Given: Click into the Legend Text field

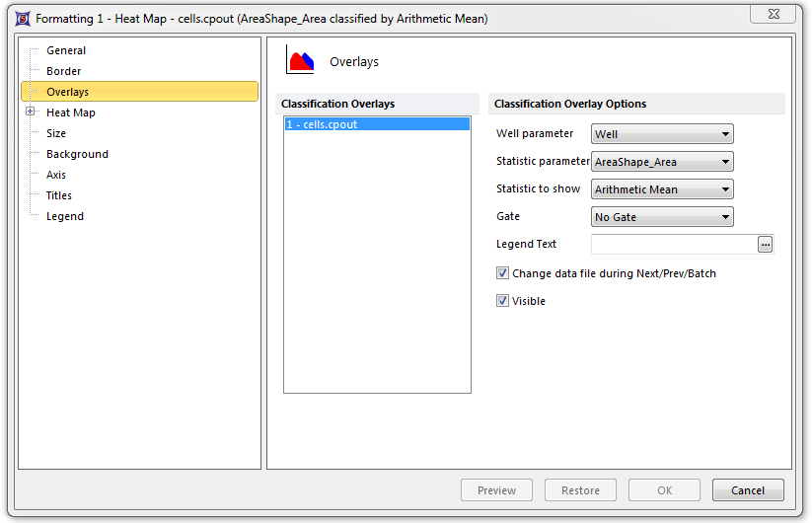Looking at the screenshot, I should [673, 245].
